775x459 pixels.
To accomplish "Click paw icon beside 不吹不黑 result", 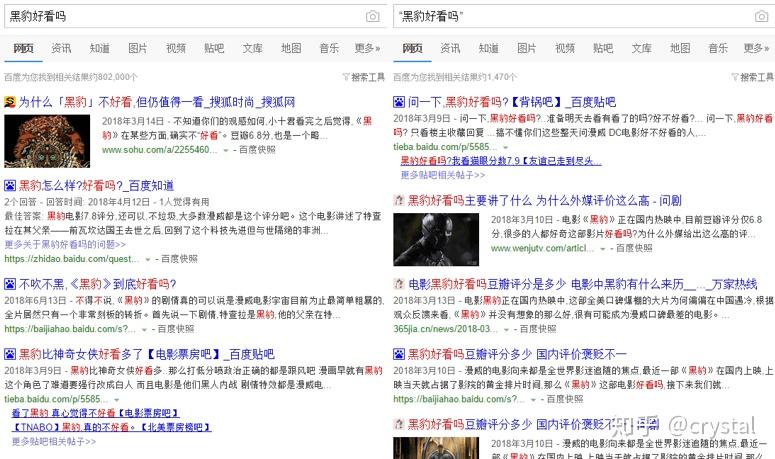I will click(x=10, y=284).
